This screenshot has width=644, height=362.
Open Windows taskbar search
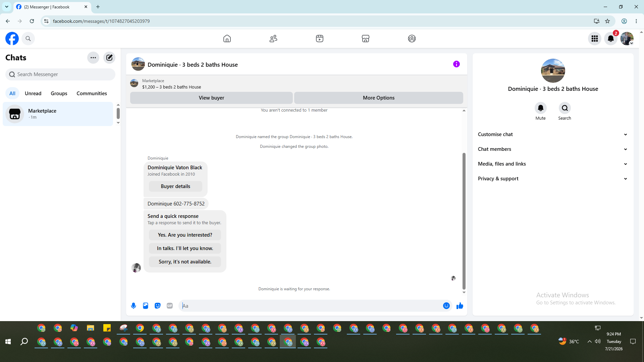click(x=24, y=342)
